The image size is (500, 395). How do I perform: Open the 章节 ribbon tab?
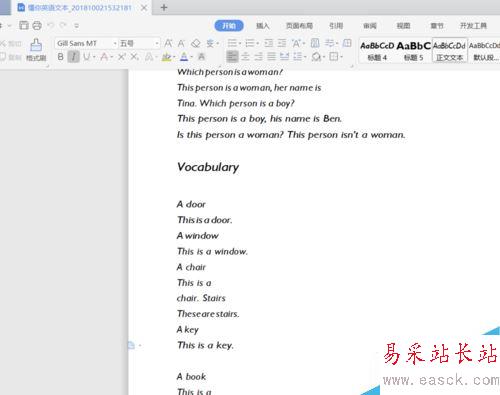tap(437, 26)
